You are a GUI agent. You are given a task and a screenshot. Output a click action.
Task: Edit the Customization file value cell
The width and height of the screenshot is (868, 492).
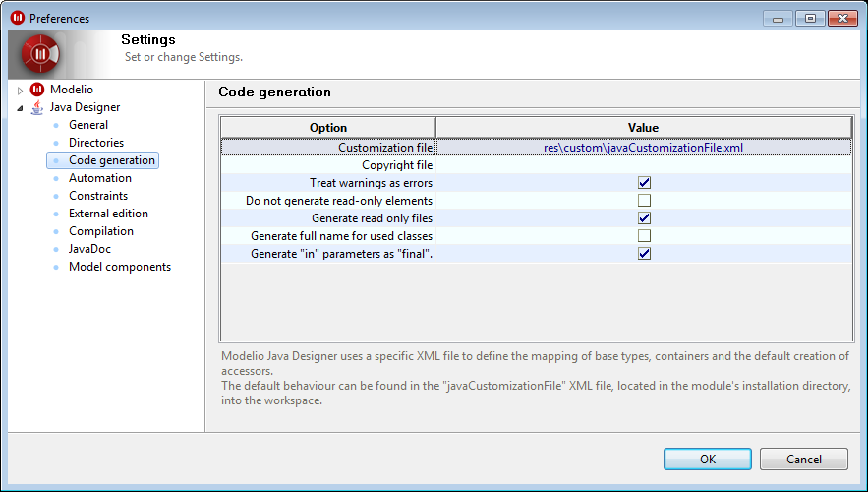coord(643,148)
